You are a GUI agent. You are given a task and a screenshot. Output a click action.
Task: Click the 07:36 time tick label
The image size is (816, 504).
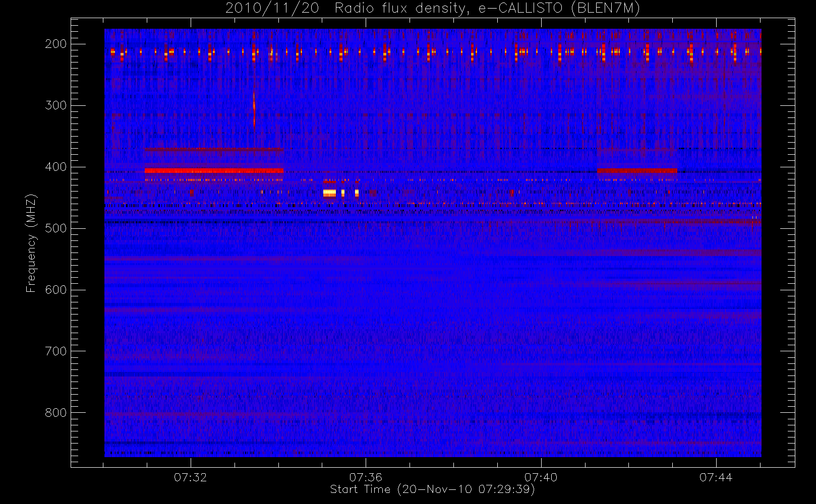click(366, 477)
